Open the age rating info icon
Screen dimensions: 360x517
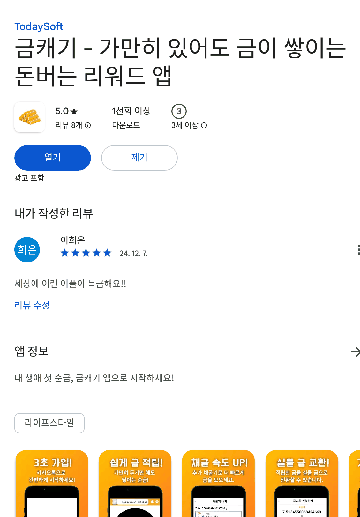tap(204, 125)
